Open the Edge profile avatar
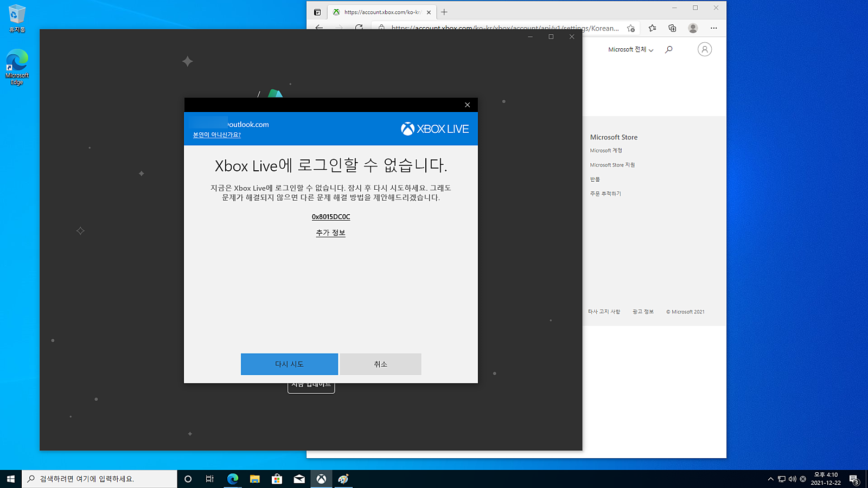Screen dimensions: 868x488 (693, 28)
